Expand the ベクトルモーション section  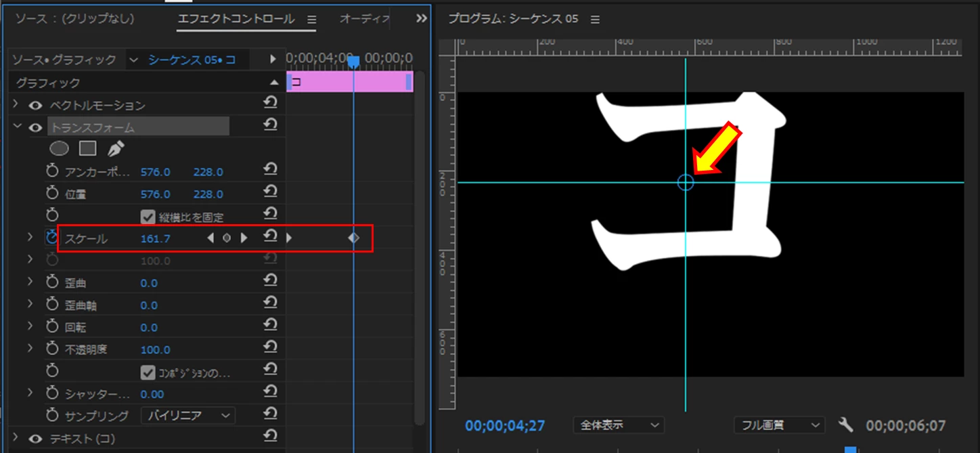coord(16,105)
